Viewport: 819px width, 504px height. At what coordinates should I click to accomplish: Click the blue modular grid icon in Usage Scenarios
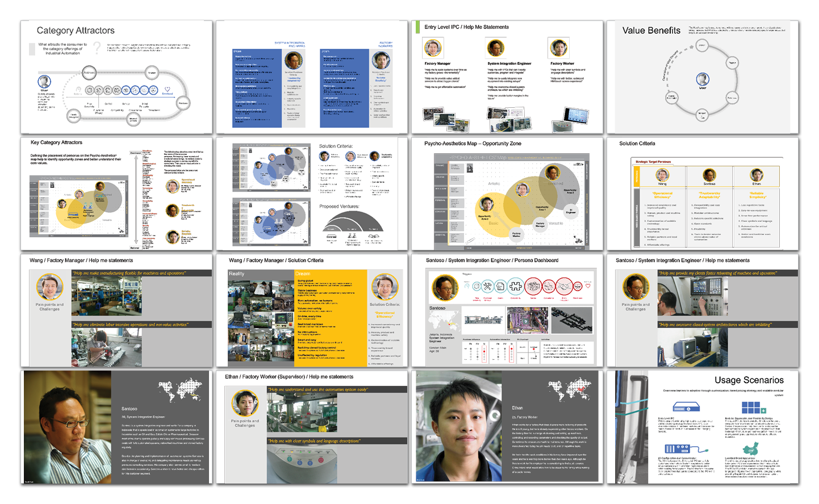(753, 408)
